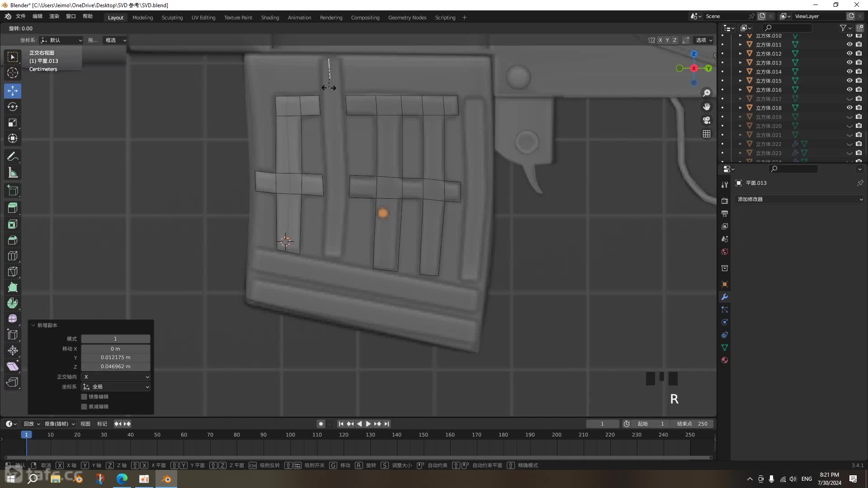Click the 移动 Y value field
This screenshot has width=868, height=488.
point(116,357)
